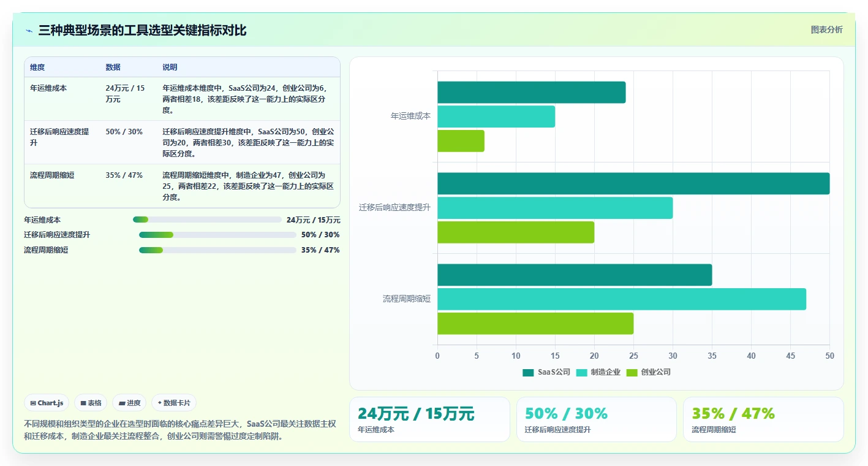Click the 制造企业 bar for 流程周期缩短
868x466 pixels.
[x=622, y=299]
